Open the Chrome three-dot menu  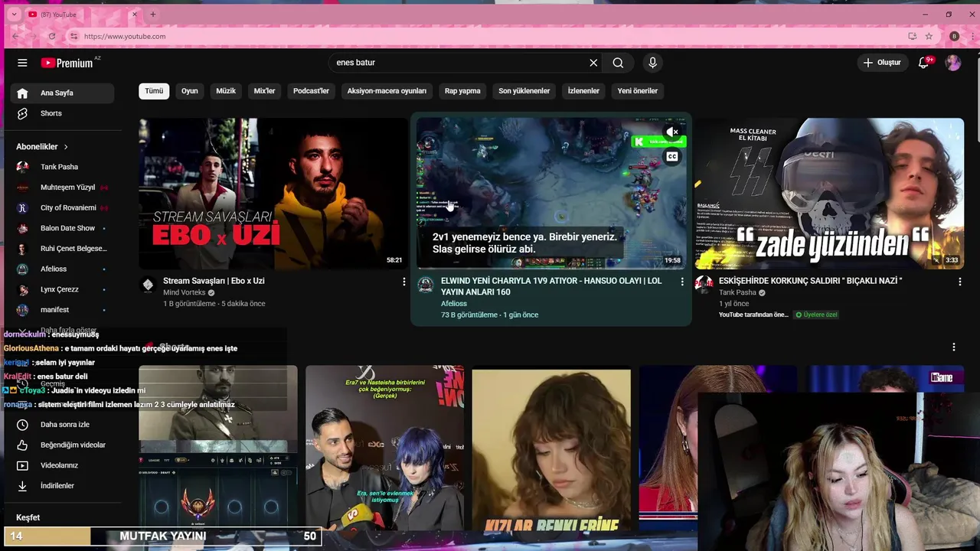coord(971,36)
